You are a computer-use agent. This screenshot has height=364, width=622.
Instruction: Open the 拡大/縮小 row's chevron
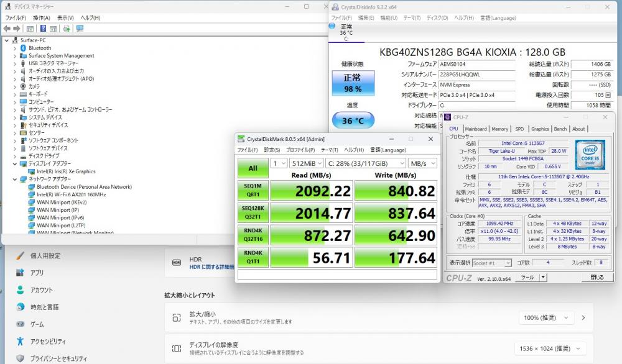click(x=583, y=317)
